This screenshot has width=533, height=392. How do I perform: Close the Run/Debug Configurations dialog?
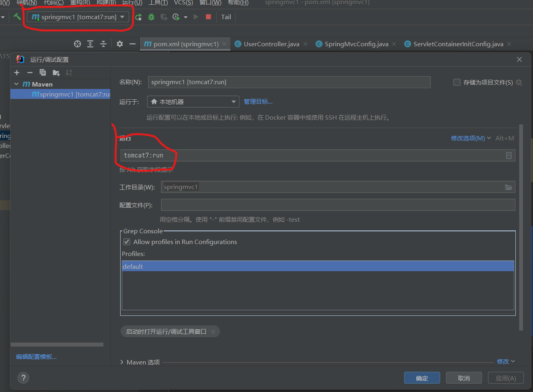coord(519,59)
